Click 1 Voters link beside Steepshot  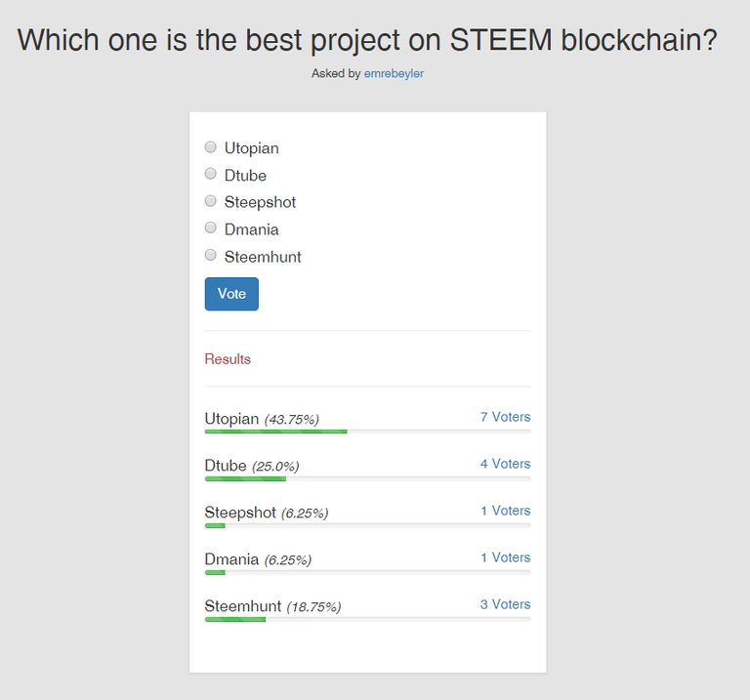[x=505, y=511]
